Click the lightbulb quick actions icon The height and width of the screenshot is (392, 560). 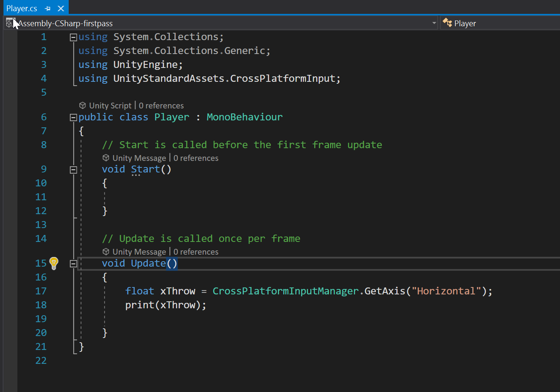pyautogui.click(x=54, y=263)
